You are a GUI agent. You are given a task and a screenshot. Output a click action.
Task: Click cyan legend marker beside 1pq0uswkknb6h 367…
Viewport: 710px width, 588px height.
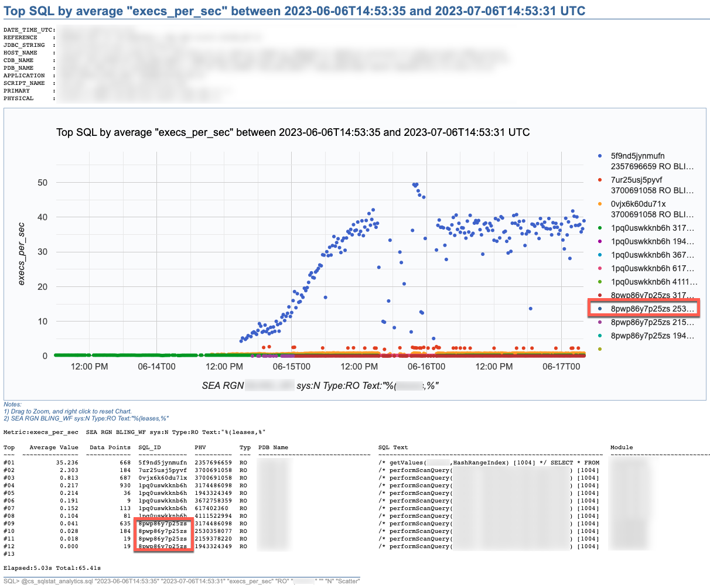click(600, 255)
